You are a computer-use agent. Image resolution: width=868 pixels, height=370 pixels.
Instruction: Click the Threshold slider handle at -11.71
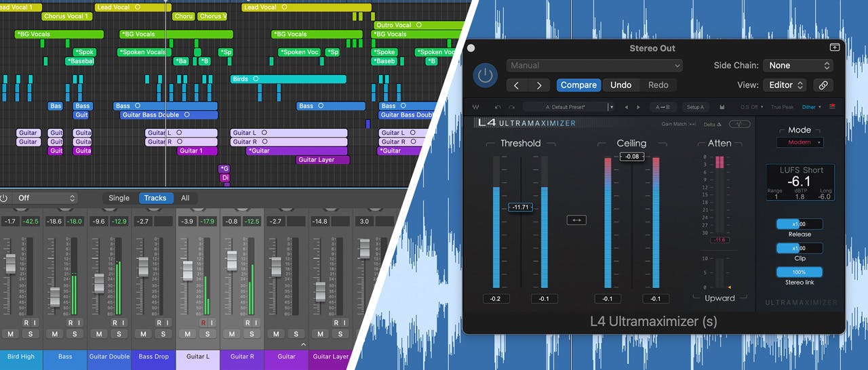coord(520,207)
